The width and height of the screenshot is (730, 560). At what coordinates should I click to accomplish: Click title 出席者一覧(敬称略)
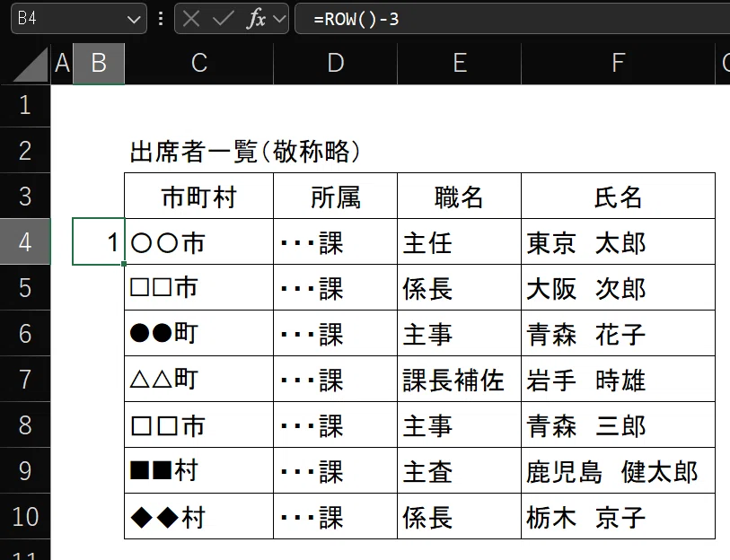245,152
